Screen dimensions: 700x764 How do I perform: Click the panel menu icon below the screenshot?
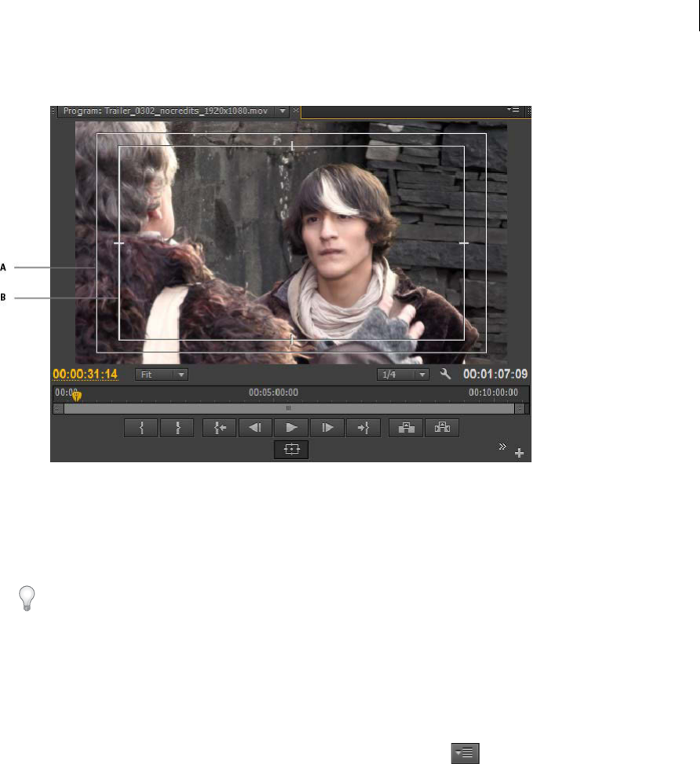[465, 753]
